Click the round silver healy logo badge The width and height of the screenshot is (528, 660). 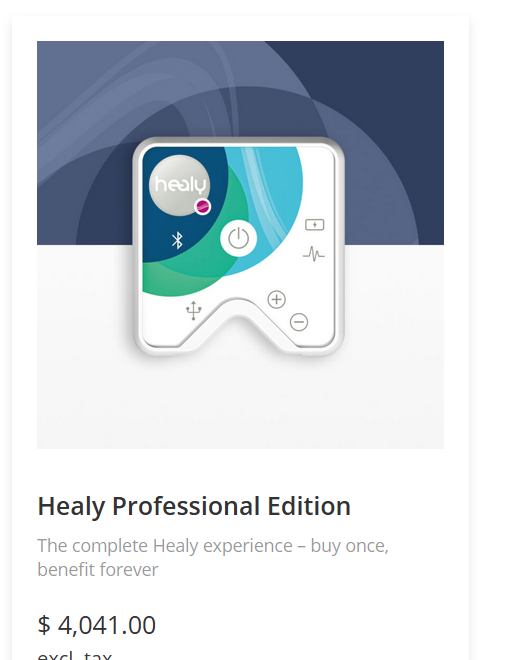click(x=179, y=186)
